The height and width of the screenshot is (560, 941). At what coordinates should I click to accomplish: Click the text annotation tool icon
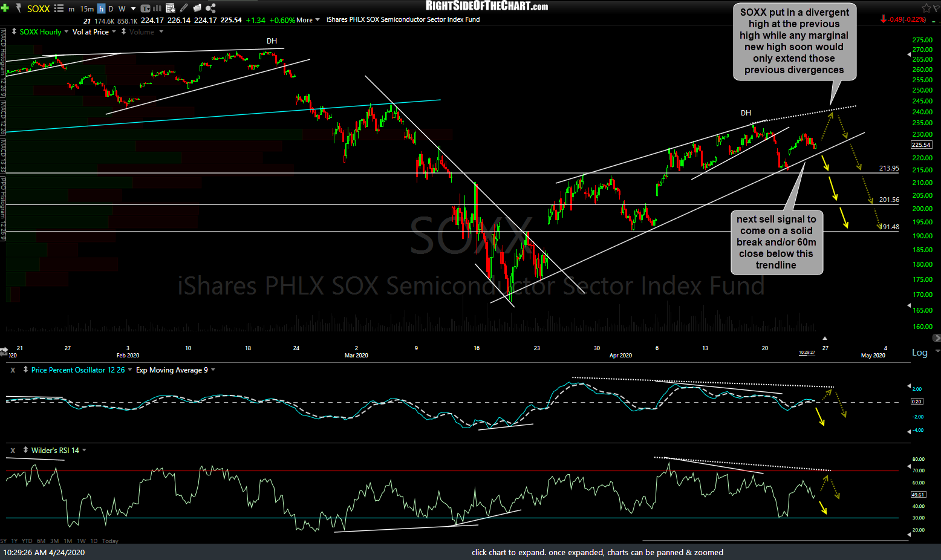(x=145, y=8)
